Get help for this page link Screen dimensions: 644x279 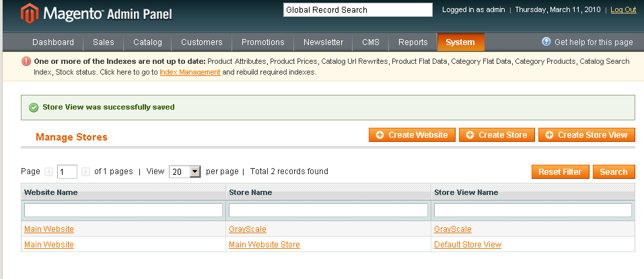(x=594, y=42)
